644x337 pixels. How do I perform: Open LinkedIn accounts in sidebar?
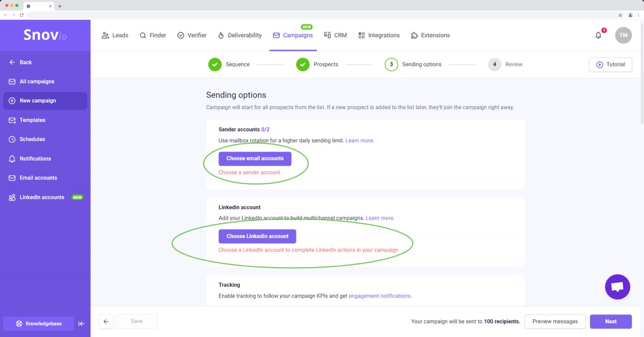coord(46,197)
